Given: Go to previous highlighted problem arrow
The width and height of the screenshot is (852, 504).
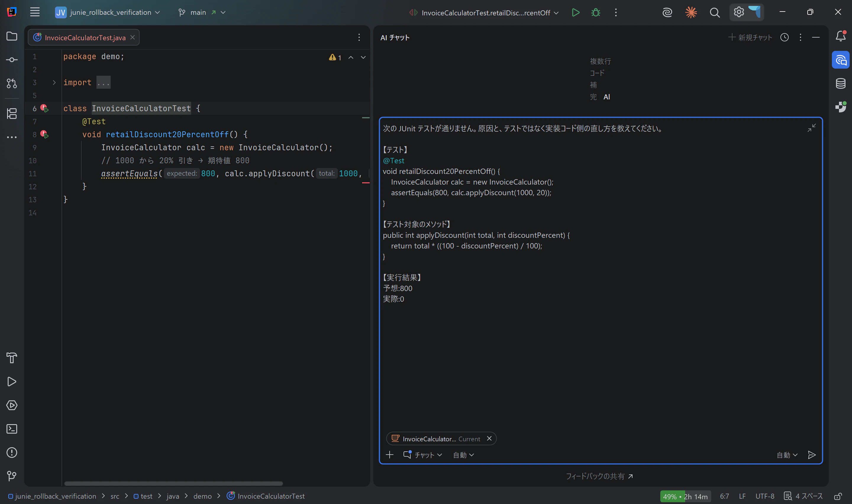Looking at the screenshot, I should tap(351, 57).
